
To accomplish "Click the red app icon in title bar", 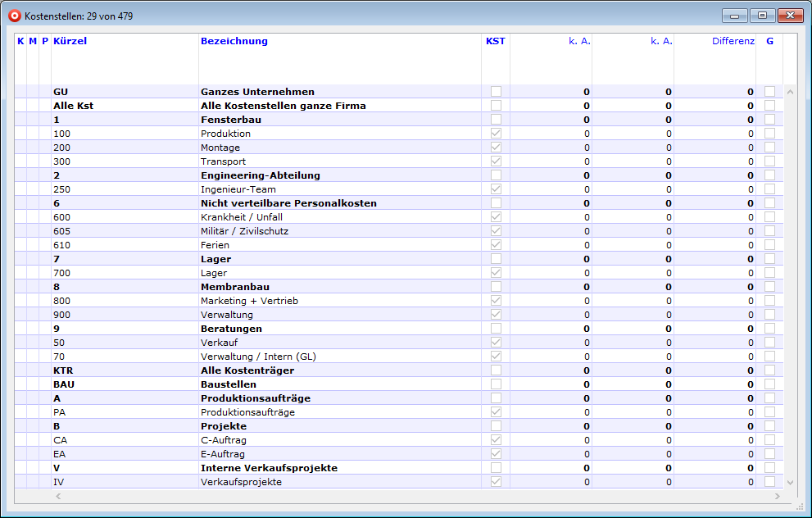I will 14,16.
